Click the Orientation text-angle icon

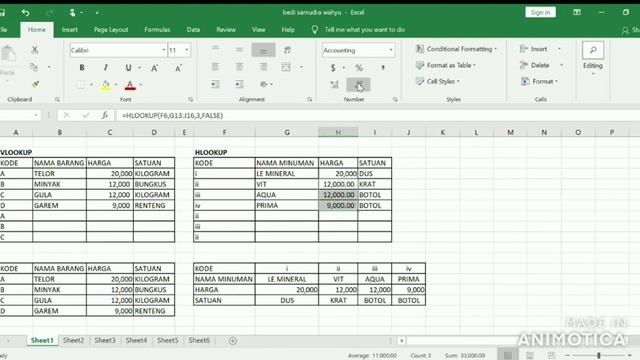[264, 84]
